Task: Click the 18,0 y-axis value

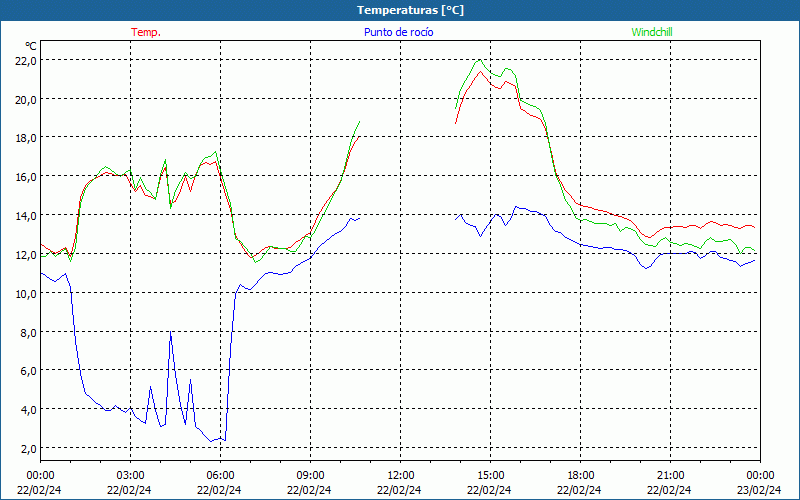Action: coord(27,138)
